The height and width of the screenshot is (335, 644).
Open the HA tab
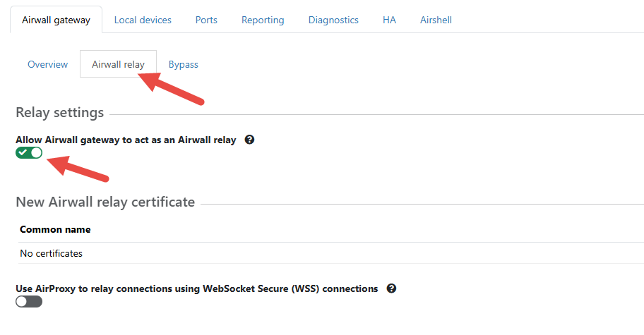(x=389, y=20)
